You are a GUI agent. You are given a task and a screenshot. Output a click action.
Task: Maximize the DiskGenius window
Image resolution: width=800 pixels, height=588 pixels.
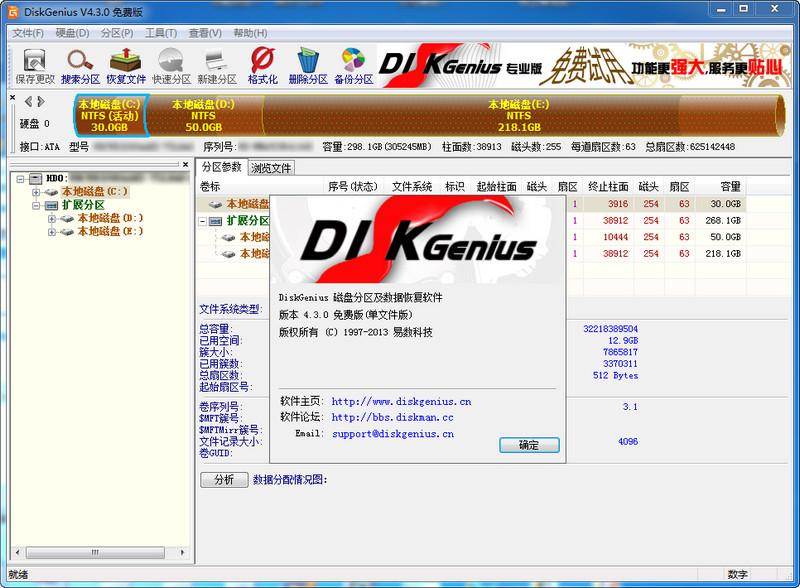point(744,9)
